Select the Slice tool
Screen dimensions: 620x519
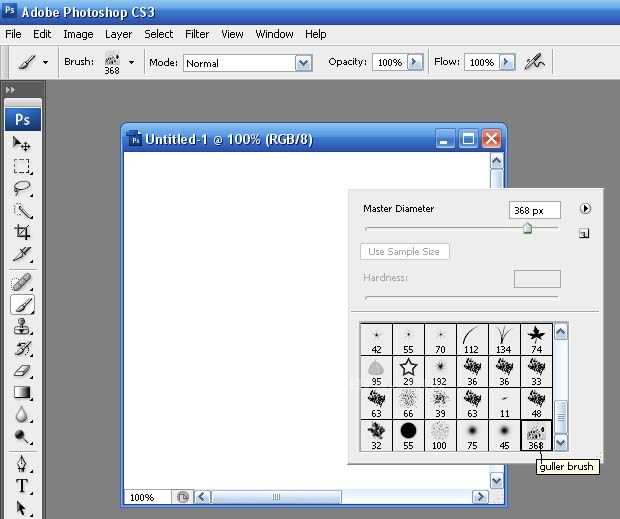[22, 254]
